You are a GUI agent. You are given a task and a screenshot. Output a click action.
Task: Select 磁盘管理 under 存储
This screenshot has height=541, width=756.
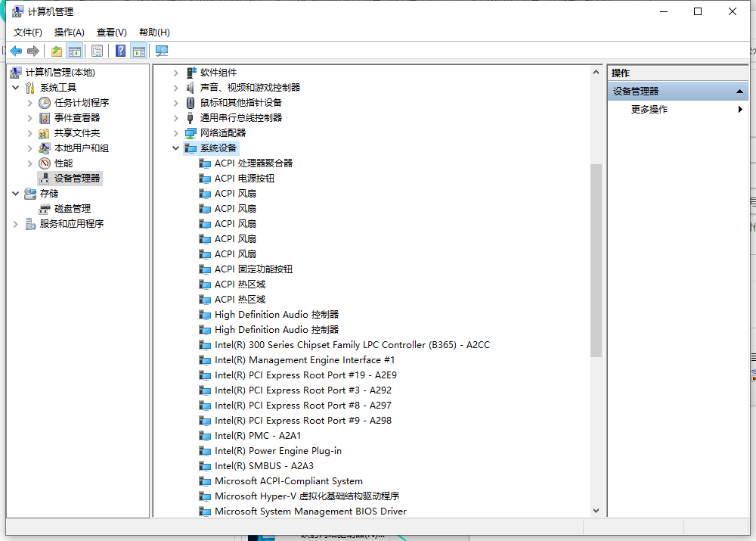pos(72,209)
